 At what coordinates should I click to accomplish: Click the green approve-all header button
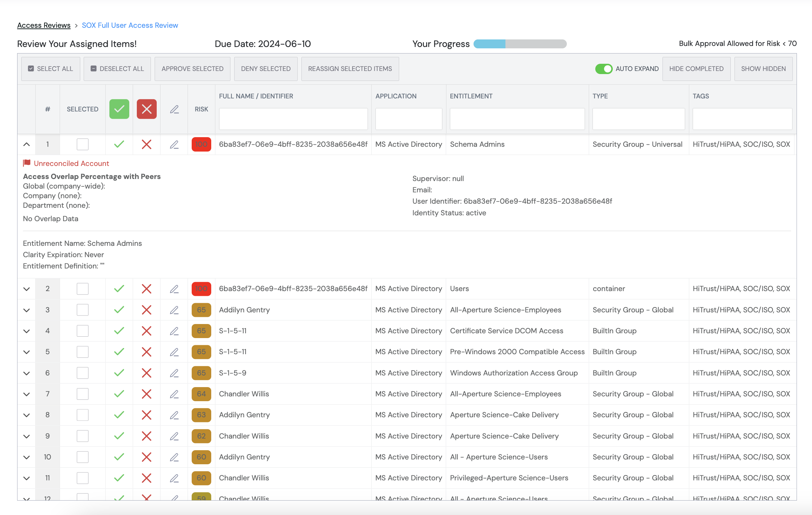119,109
